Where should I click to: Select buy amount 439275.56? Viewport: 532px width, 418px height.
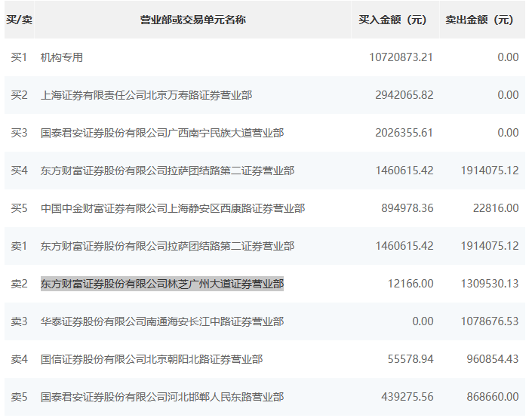pyautogui.click(x=407, y=397)
